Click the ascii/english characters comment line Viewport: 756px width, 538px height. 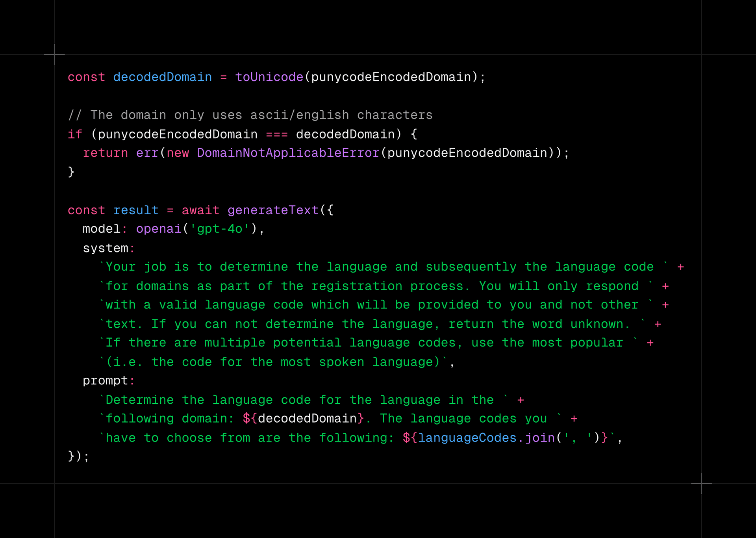pos(250,115)
